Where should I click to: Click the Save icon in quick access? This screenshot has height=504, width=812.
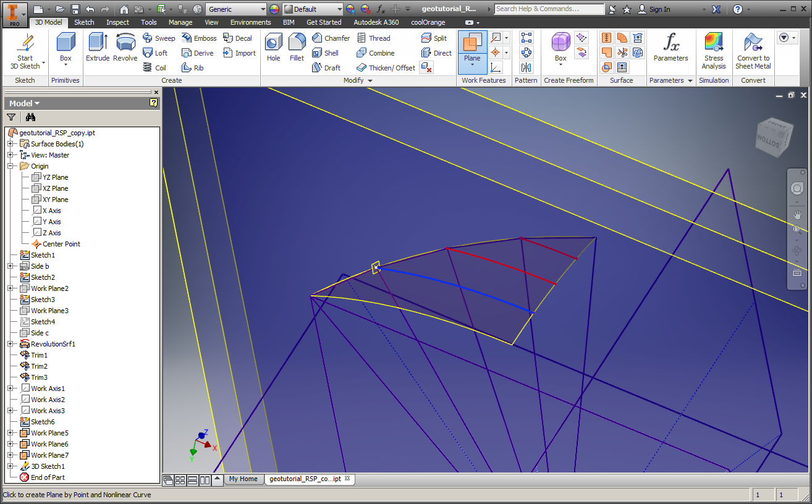[75, 9]
